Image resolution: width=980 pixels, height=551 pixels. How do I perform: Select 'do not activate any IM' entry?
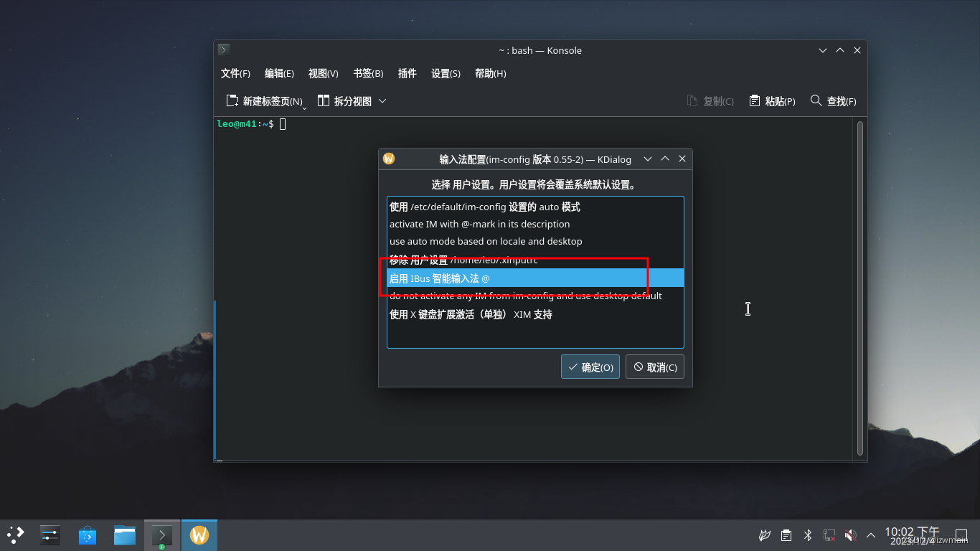(x=535, y=296)
